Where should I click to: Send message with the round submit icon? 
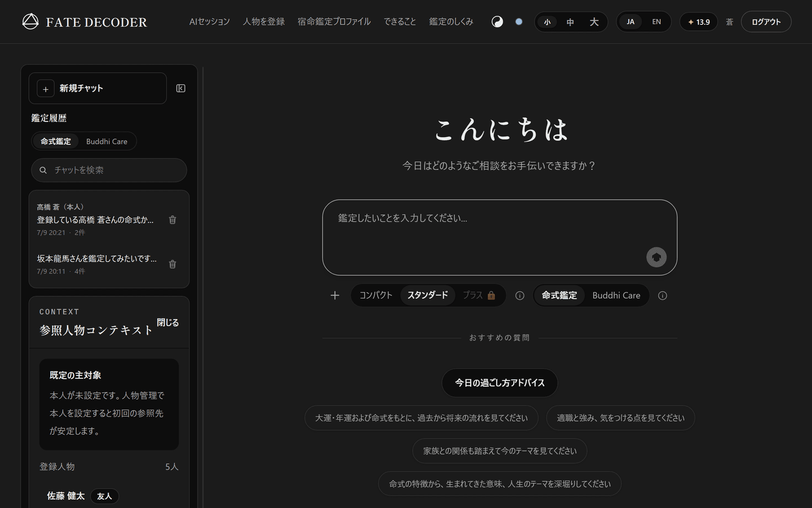(x=656, y=257)
